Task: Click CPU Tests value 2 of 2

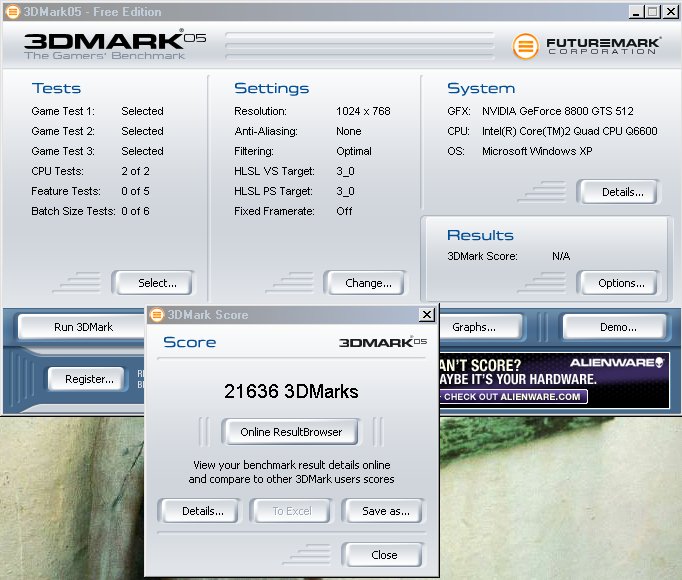Action: [x=135, y=171]
